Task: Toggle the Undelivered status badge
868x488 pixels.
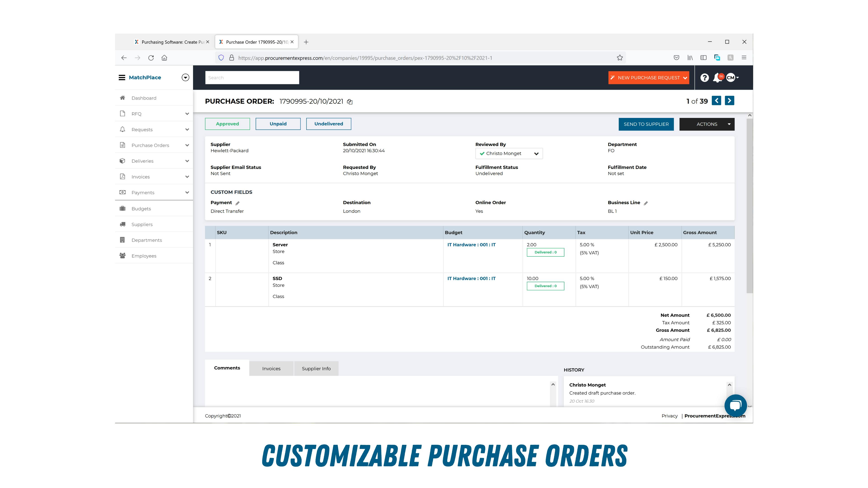Action: pos(328,124)
